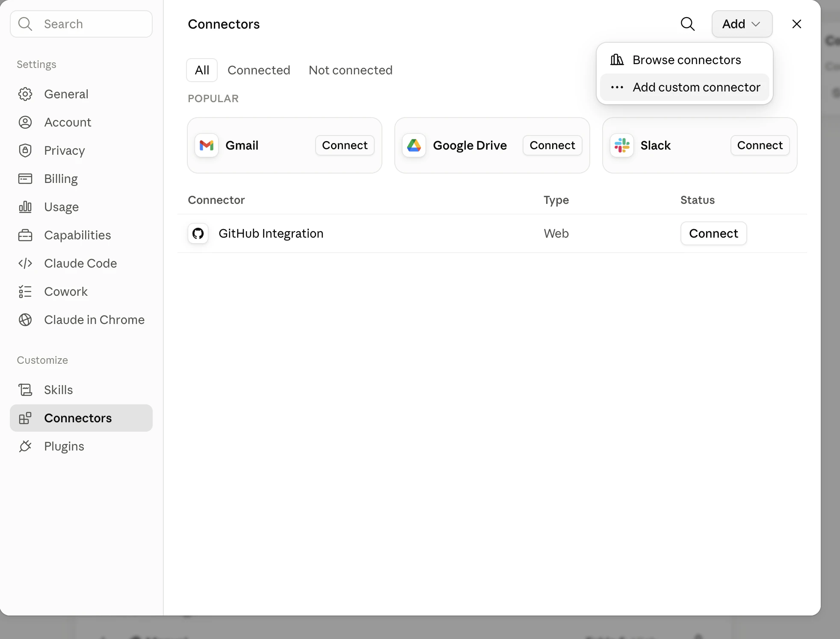Click the Claude Code brackets icon
Screen dimensions: 840x639
25,263
